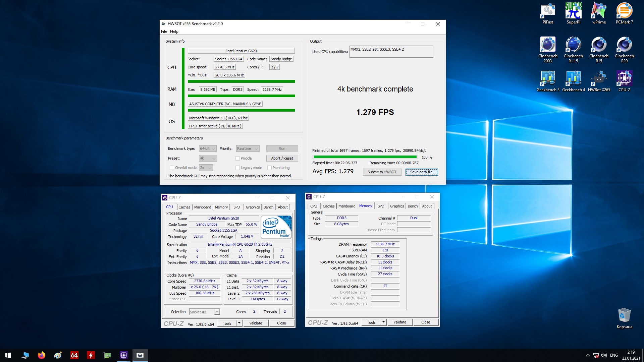Open Cinebench R15 desktop icon
The width and height of the screenshot is (644, 362).
click(x=599, y=50)
